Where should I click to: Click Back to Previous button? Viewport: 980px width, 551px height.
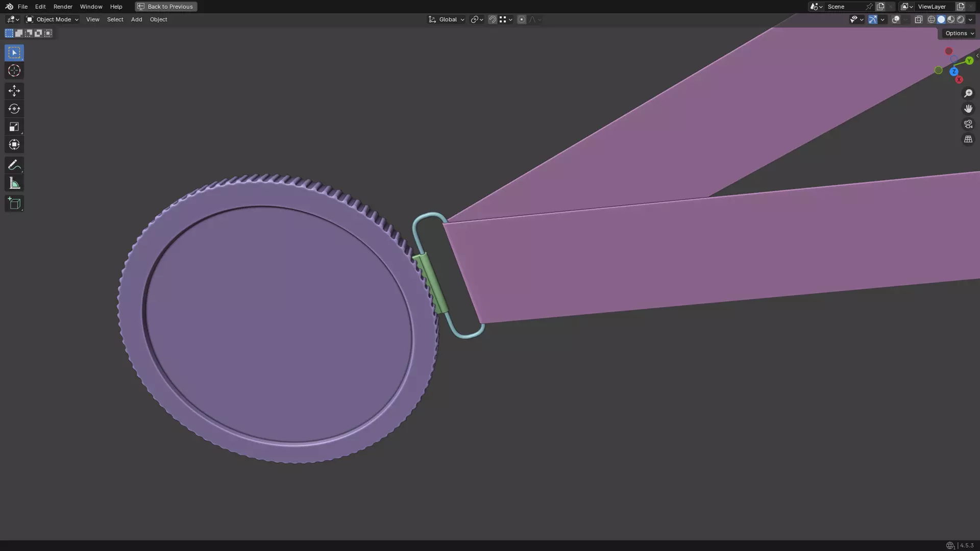coord(166,7)
